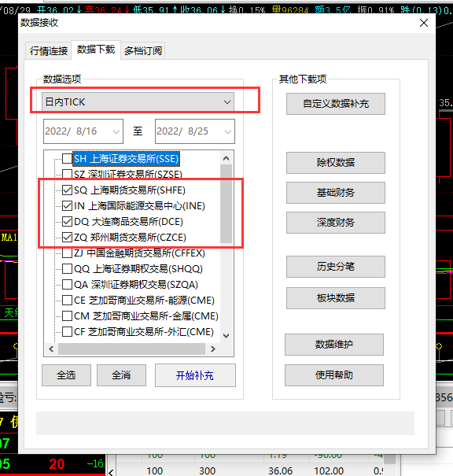
Task: Start download with 开始补充 button
Action: pos(195,375)
